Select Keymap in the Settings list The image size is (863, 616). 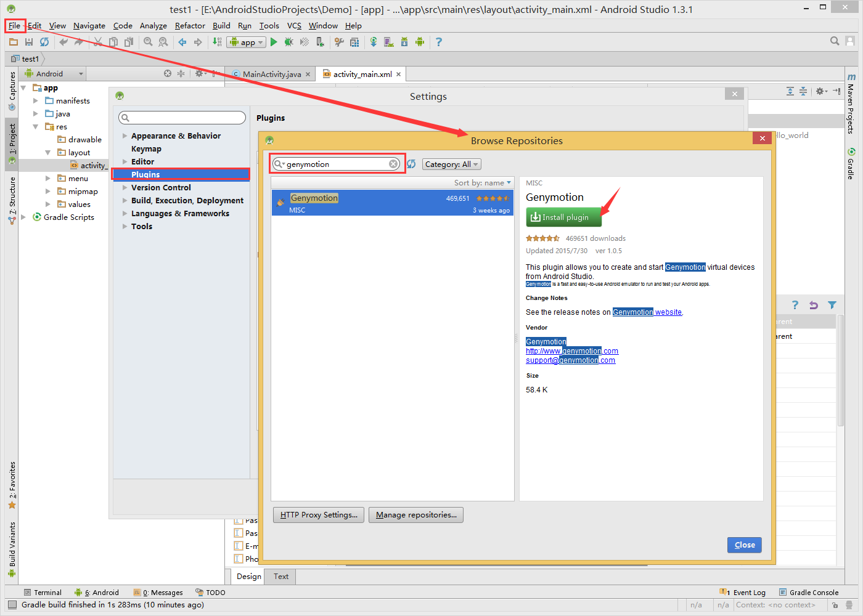coord(146,149)
